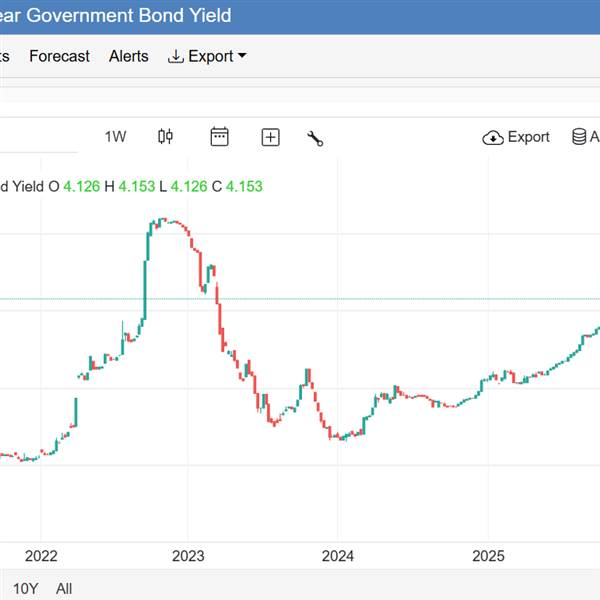Click the low value L 4.126
The image size is (600, 600).
coord(183,187)
